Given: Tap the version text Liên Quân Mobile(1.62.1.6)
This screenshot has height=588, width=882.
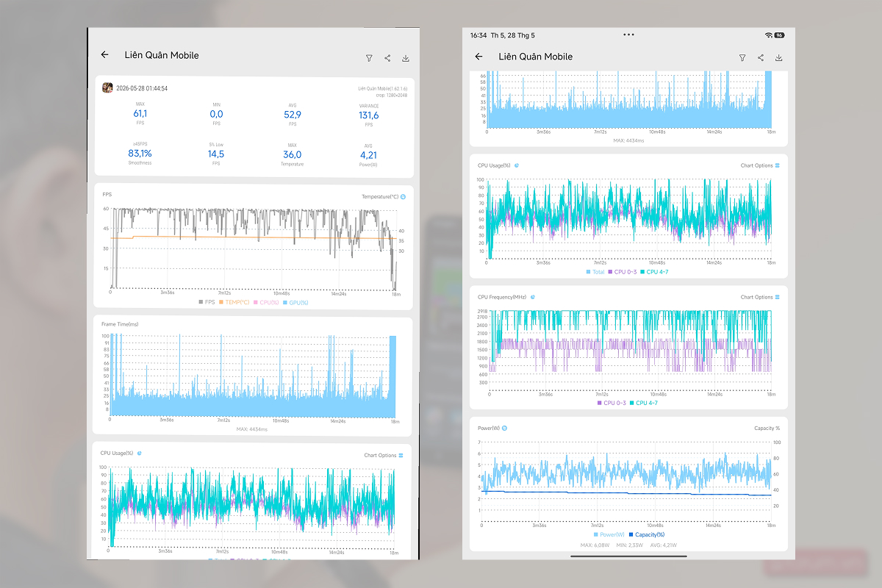Looking at the screenshot, I should [x=382, y=88].
